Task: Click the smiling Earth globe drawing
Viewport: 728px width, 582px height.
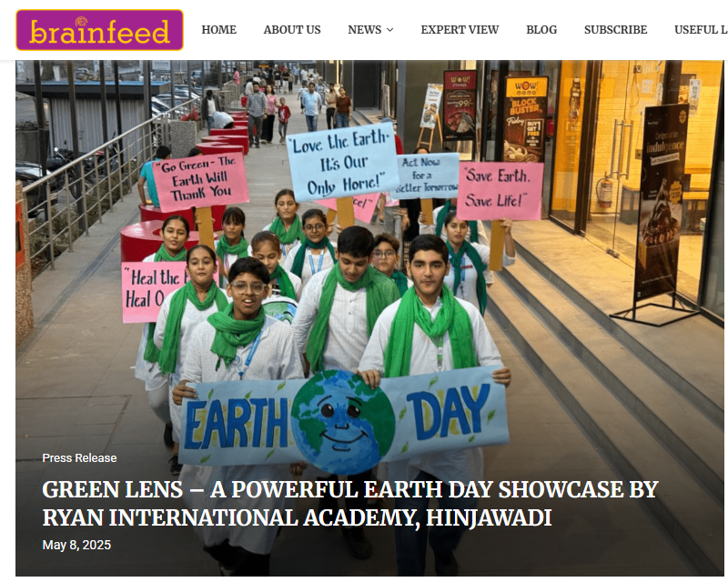Action: point(343,421)
